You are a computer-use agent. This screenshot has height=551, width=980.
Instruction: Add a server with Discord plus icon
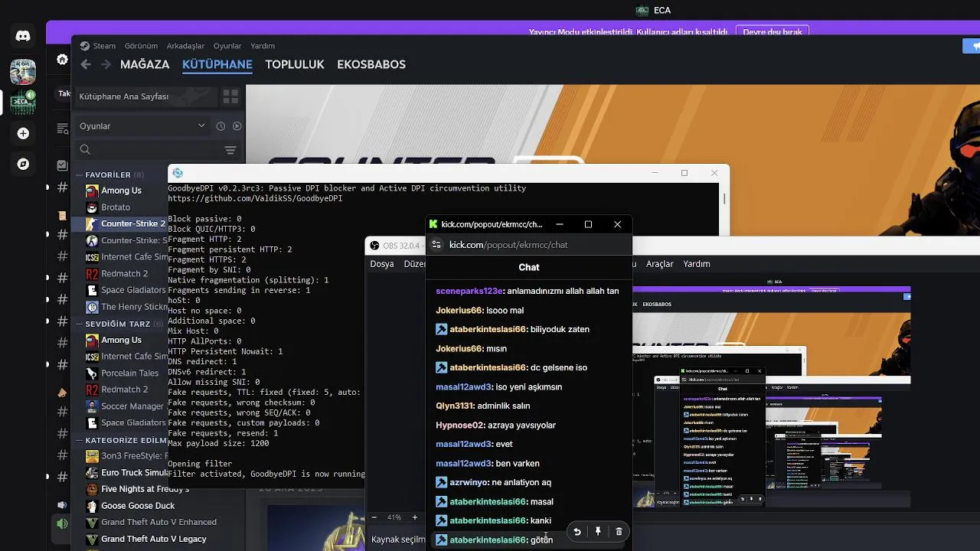tap(23, 133)
